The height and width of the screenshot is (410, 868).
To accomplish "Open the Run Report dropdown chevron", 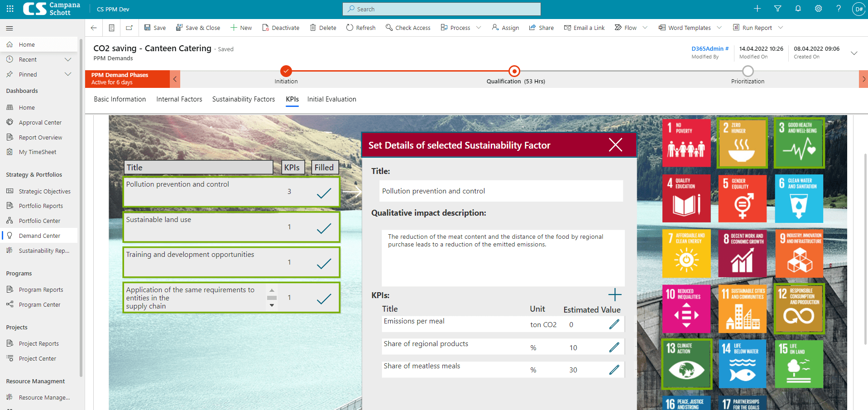I will 780,28.
